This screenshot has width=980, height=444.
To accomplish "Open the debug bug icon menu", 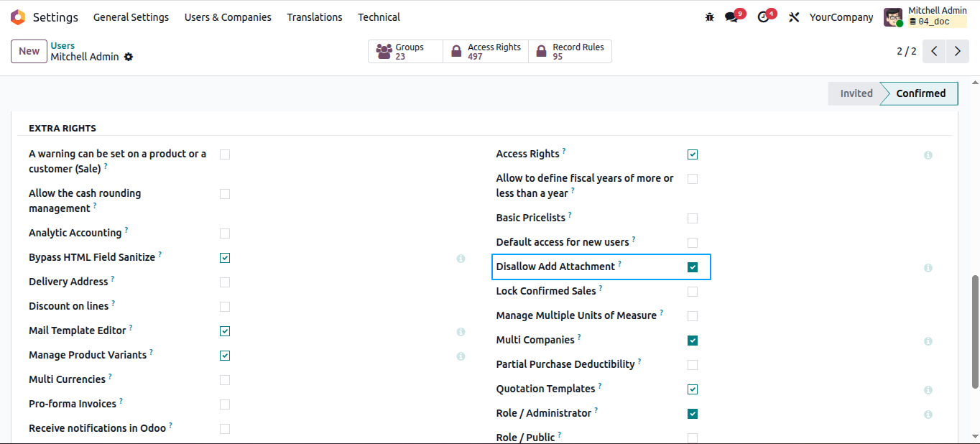I will coord(710,17).
